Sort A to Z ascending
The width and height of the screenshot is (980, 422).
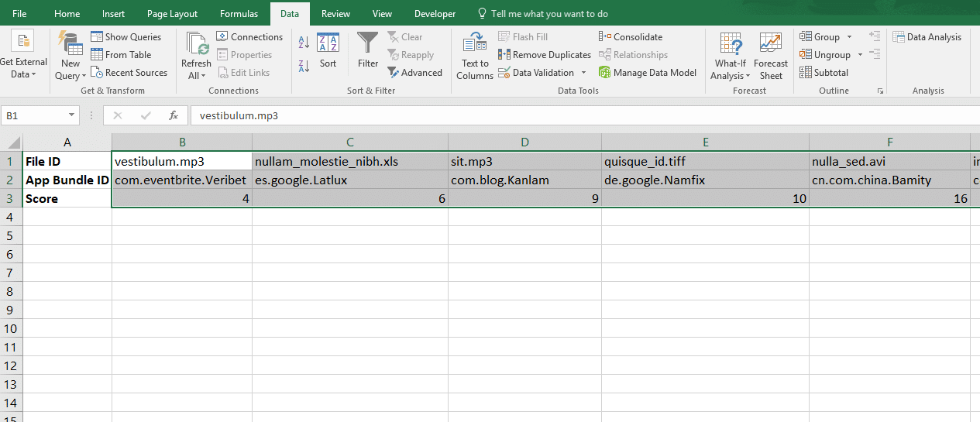pyautogui.click(x=304, y=42)
